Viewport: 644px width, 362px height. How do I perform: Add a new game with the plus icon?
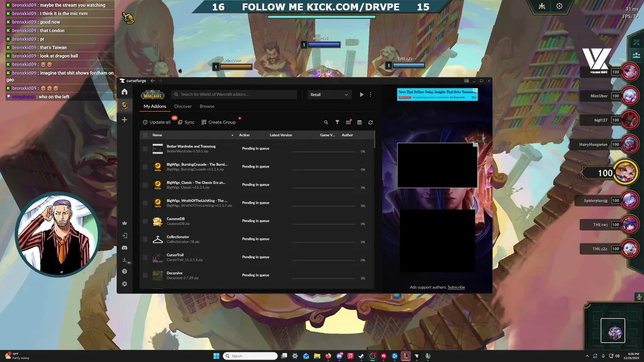click(x=124, y=120)
